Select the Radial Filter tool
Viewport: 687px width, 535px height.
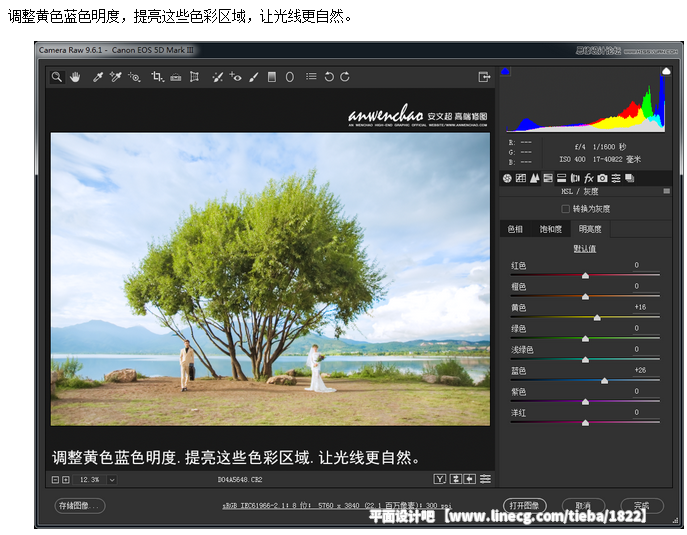[290, 77]
